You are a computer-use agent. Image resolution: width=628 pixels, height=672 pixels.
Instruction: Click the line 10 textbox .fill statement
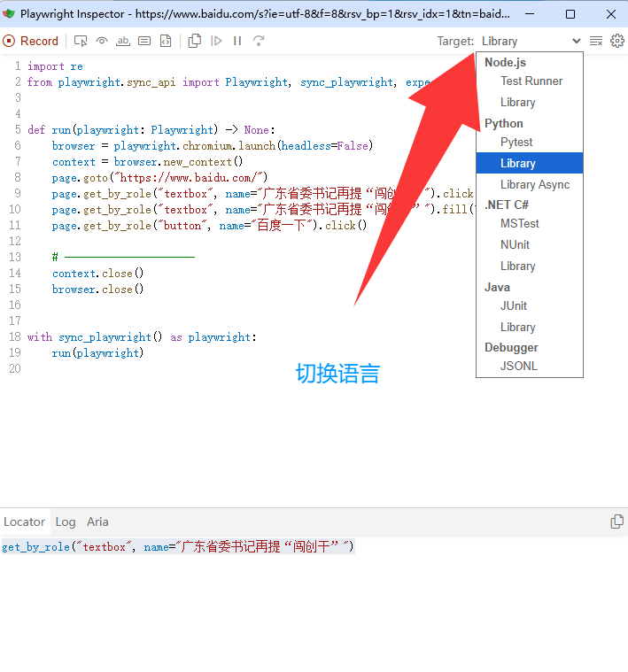pyautogui.click(x=263, y=210)
